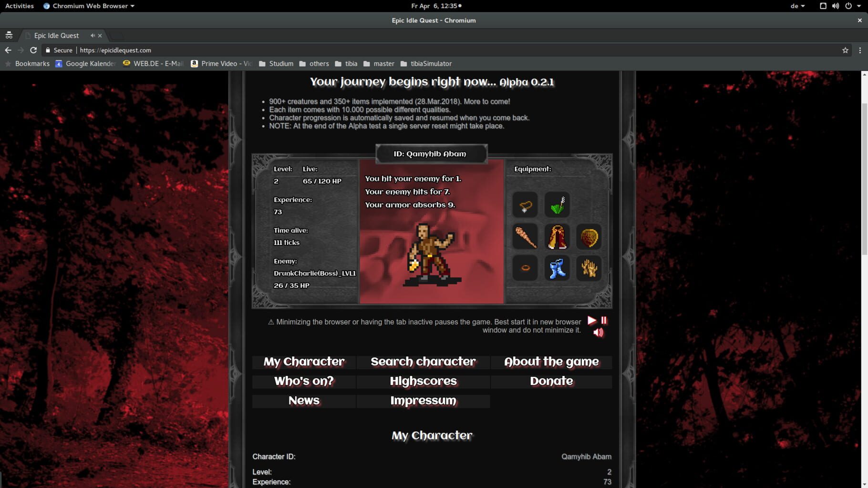Click the orange ring equipment slot

pyautogui.click(x=525, y=268)
